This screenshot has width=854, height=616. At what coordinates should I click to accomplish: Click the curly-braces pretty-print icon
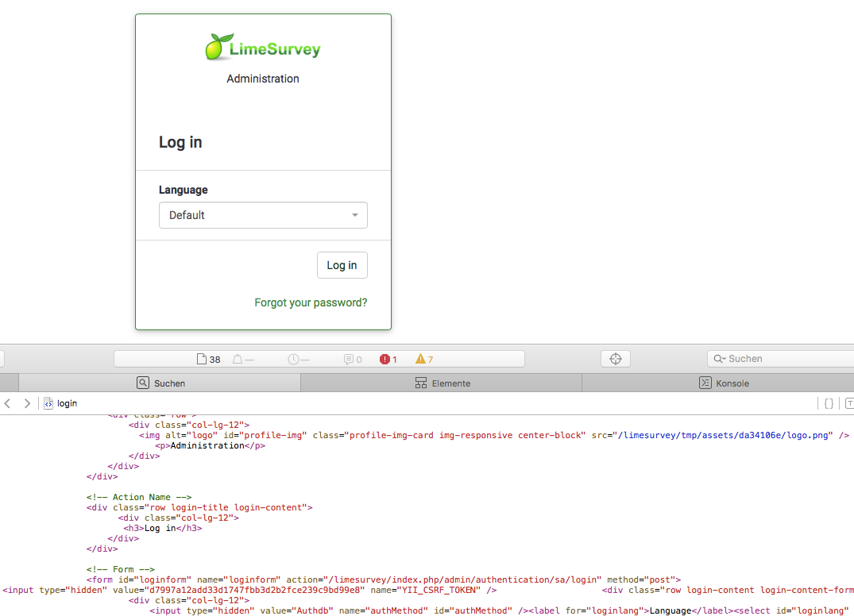(828, 403)
